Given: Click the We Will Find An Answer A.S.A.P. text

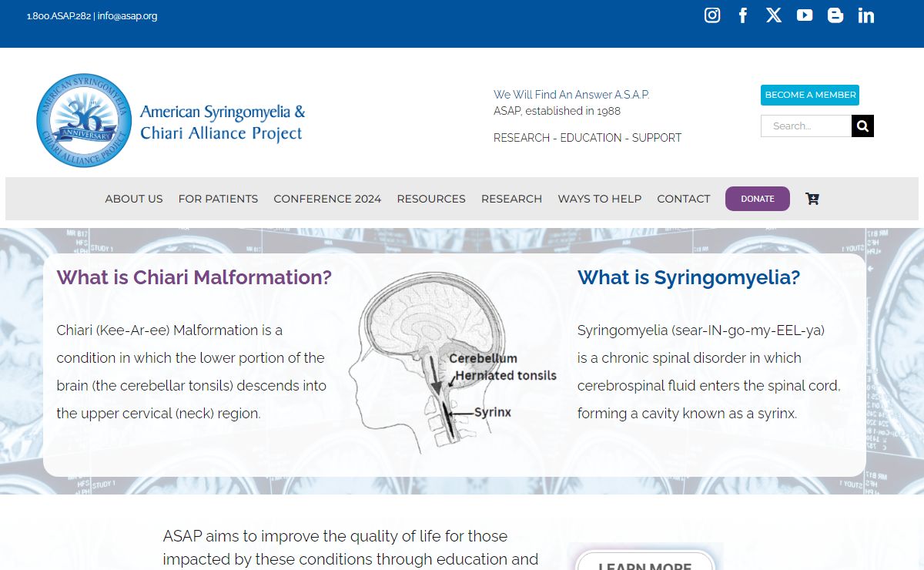Looking at the screenshot, I should pyautogui.click(x=571, y=95).
